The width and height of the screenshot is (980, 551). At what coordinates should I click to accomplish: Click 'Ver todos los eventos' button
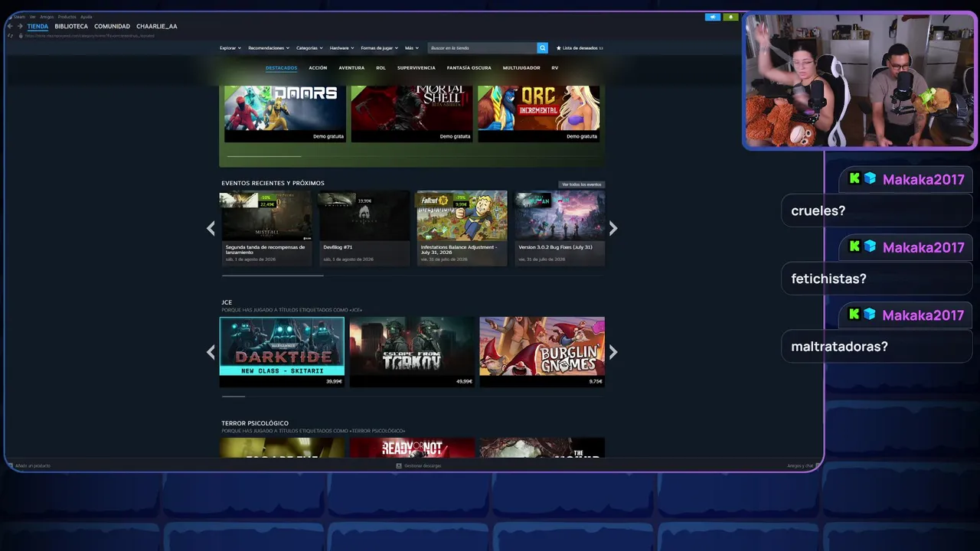(x=582, y=184)
